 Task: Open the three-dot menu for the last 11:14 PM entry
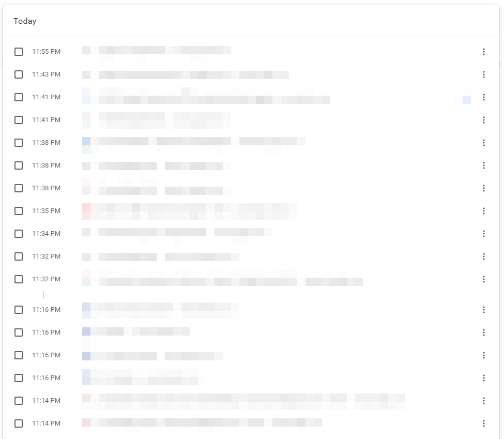[x=483, y=423]
